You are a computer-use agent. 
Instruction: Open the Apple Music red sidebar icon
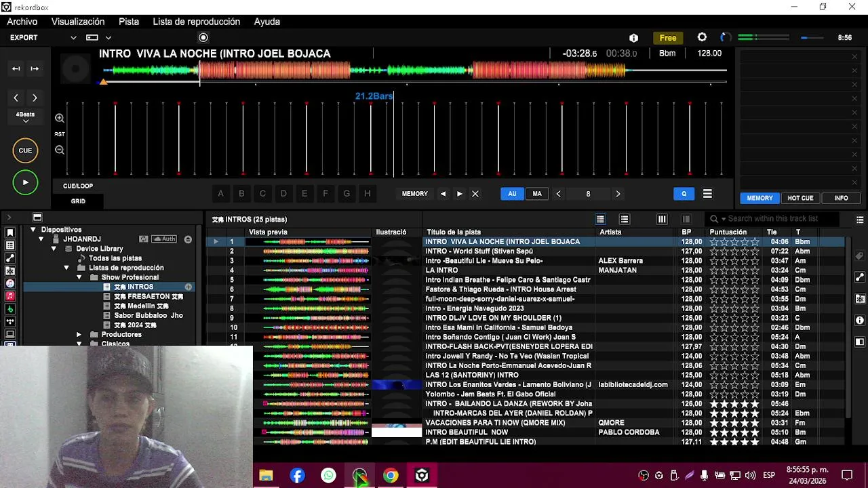point(10,296)
